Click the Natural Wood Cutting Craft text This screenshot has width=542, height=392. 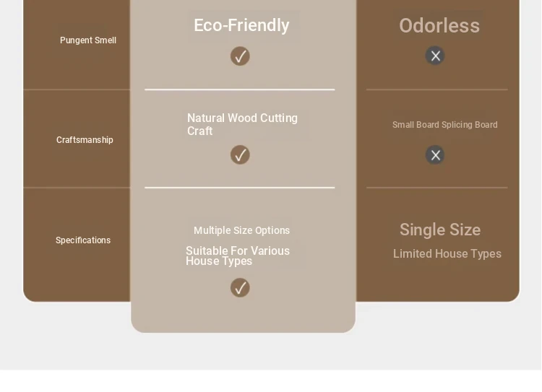pyautogui.click(x=242, y=124)
